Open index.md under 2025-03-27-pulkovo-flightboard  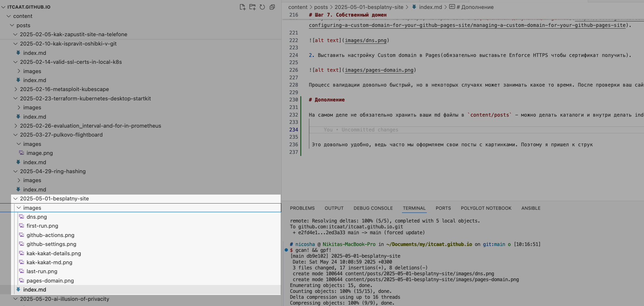tap(34, 162)
